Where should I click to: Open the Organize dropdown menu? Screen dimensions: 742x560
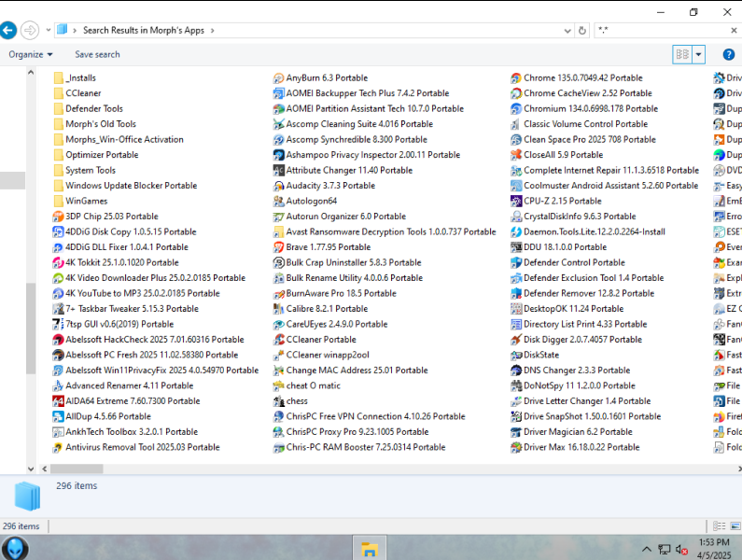(30, 54)
